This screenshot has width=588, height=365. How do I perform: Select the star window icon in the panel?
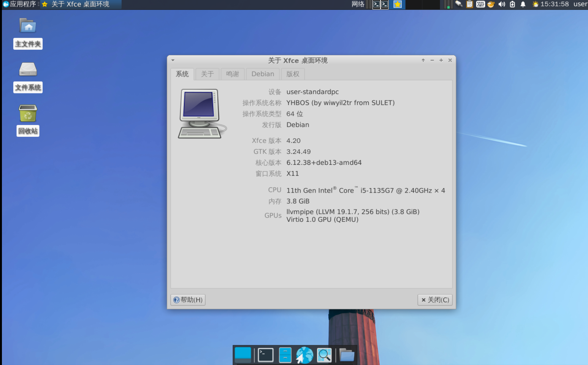click(398, 5)
